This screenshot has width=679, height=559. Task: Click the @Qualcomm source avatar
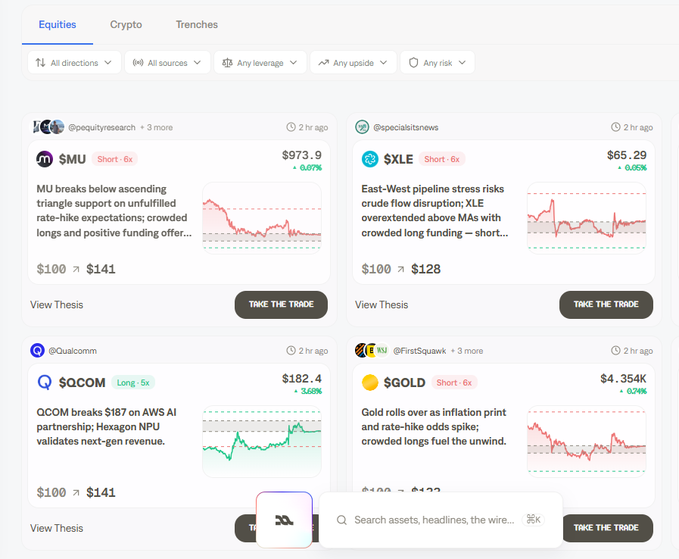[x=37, y=350]
